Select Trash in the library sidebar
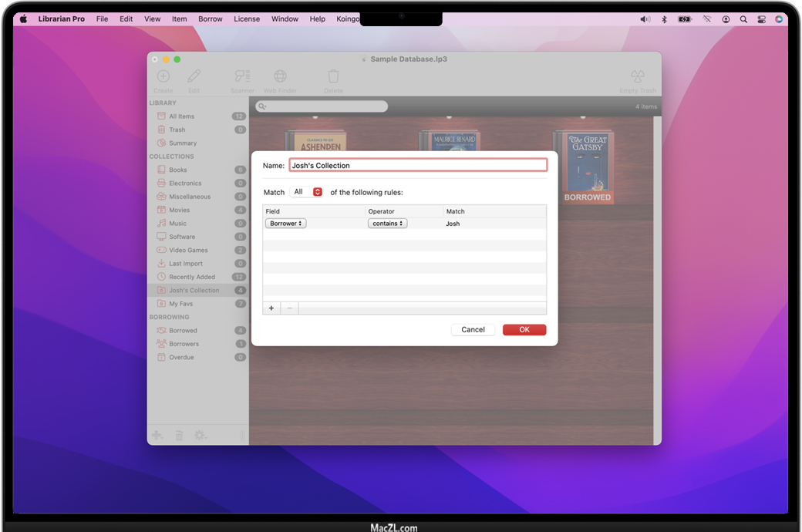 tap(197, 130)
